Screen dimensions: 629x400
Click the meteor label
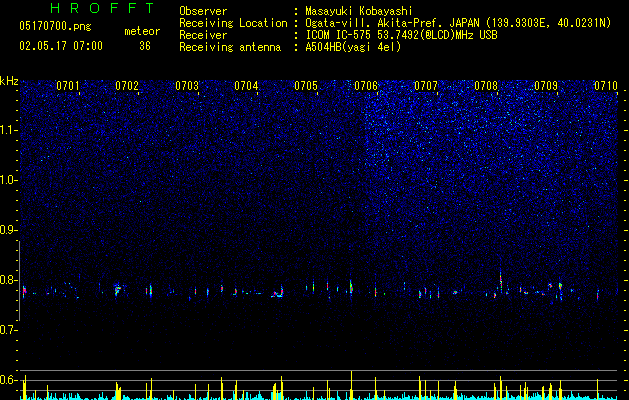point(142,31)
